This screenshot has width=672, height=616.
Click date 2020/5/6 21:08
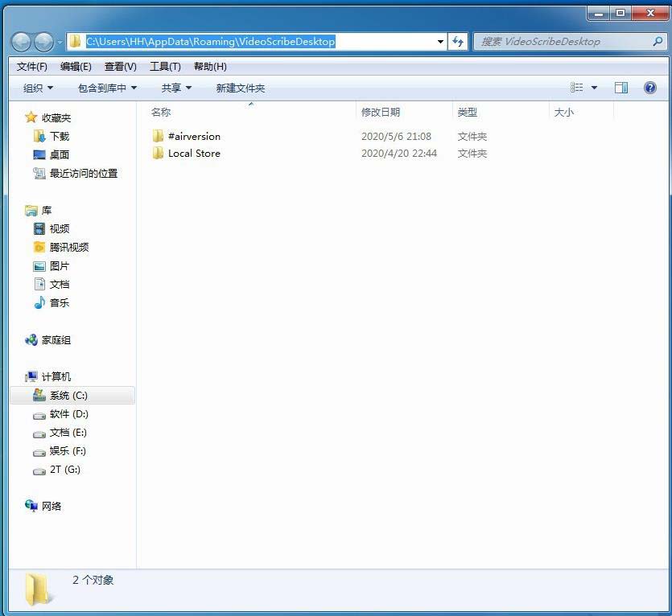[396, 136]
